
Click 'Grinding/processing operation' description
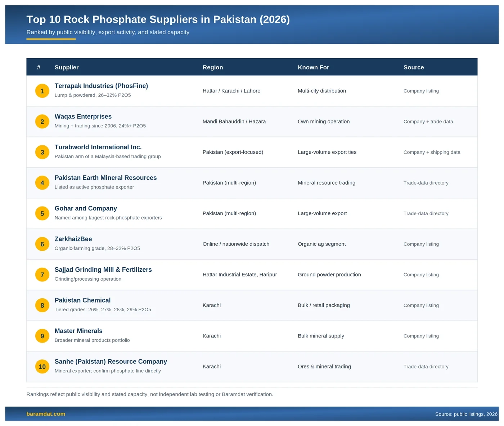(x=88, y=279)
